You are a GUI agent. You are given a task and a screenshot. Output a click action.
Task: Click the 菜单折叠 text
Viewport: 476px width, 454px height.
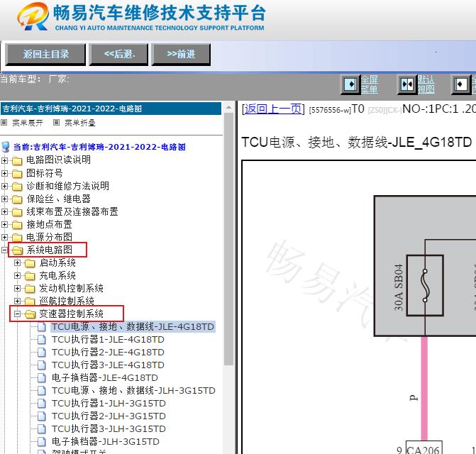click(x=80, y=123)
